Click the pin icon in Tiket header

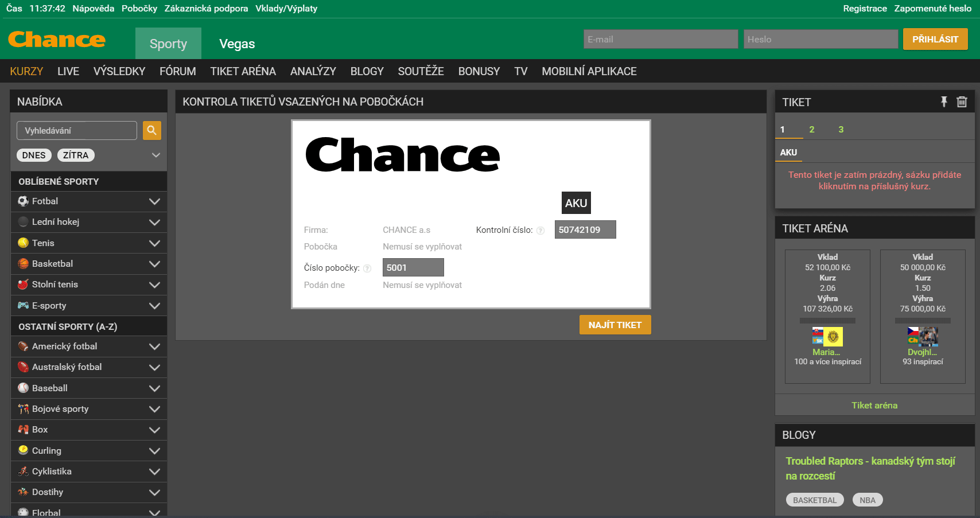pyautogui.click(x=943, y=102)
